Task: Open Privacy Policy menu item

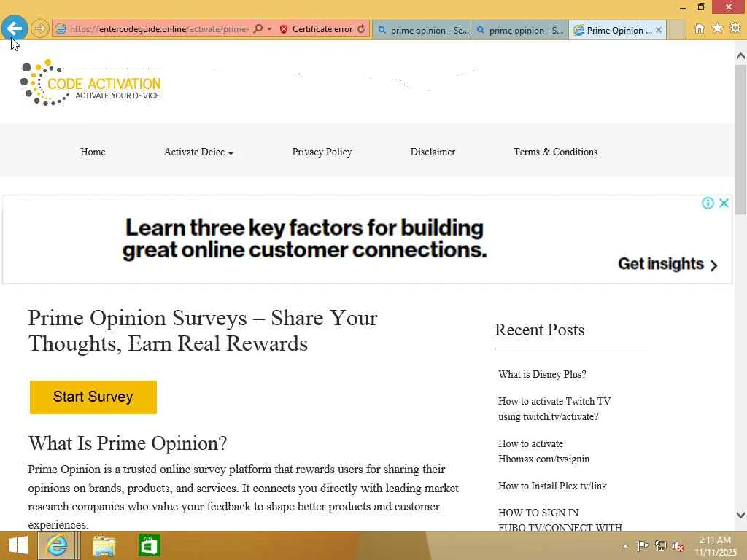Action: [x=322, y=152]
